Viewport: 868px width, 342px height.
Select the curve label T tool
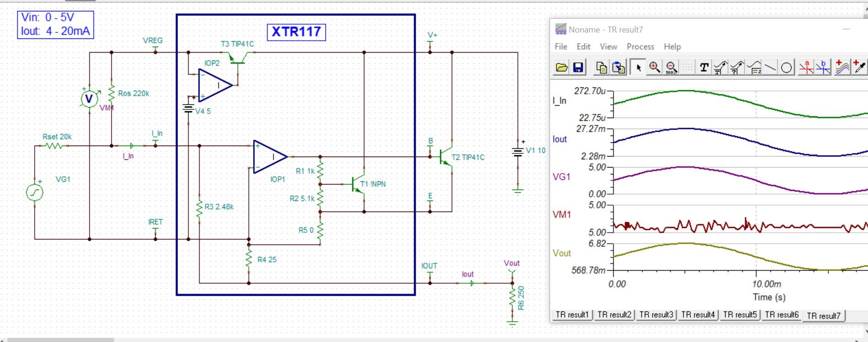pyautogui.click(x=720, y=68)
